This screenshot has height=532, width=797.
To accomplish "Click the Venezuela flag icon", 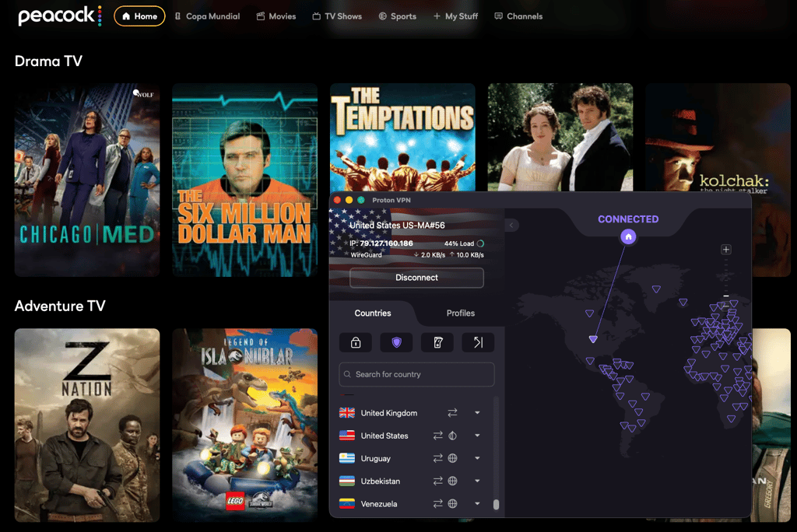I will [347, 503].
